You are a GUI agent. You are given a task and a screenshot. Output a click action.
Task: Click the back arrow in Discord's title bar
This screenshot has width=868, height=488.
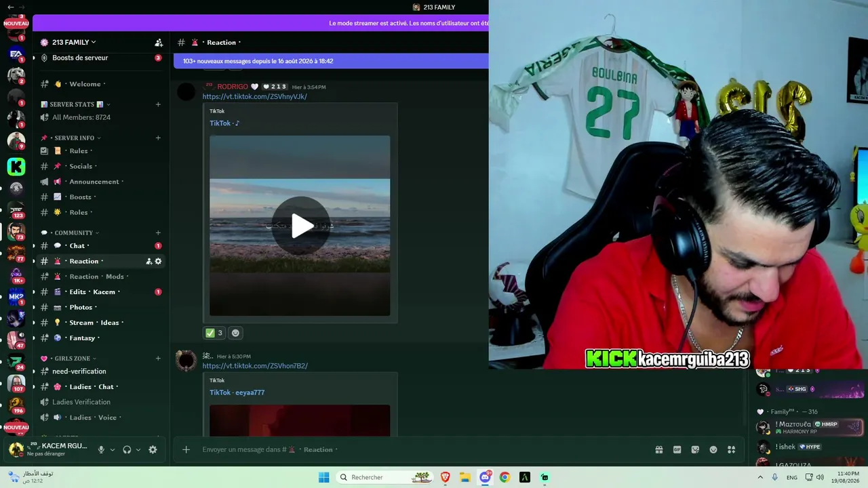pyautogui.click(x=9, y=7)
